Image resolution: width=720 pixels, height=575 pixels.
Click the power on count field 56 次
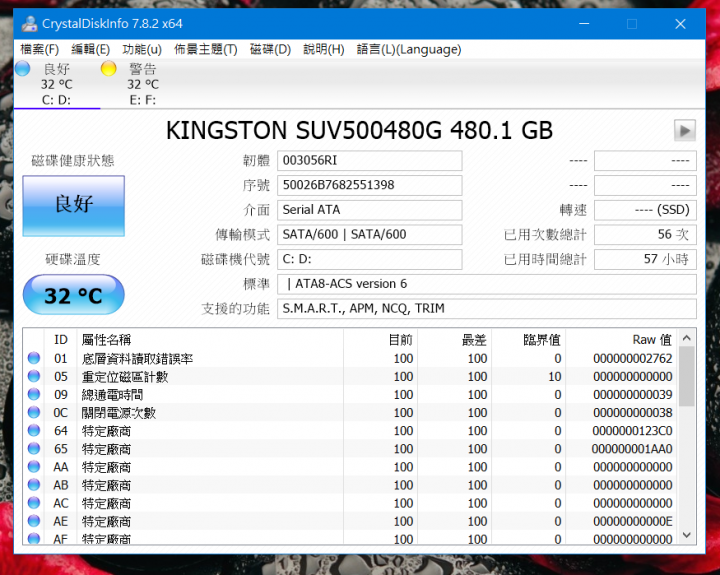click(x=645, y=235)
